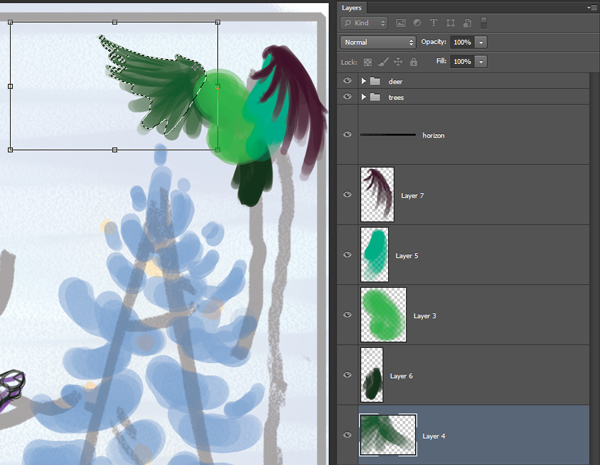Click the 'Layer 7' name label
Screen dimensions: 600x465
[412, 196]
